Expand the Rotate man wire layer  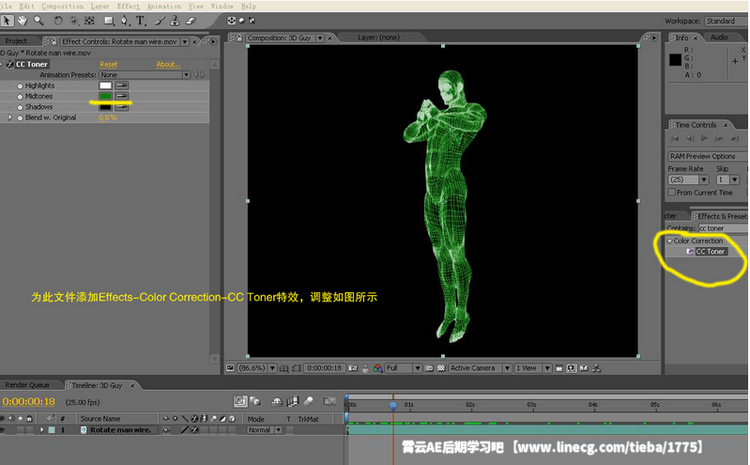pos(42,430)
